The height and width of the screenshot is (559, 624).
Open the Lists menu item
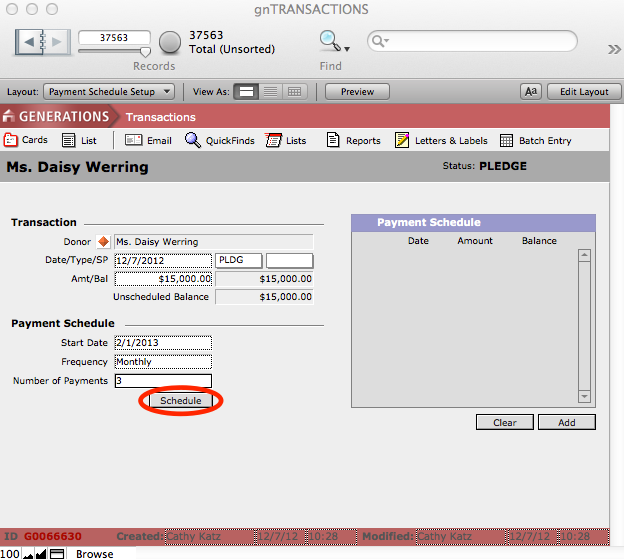286,140
